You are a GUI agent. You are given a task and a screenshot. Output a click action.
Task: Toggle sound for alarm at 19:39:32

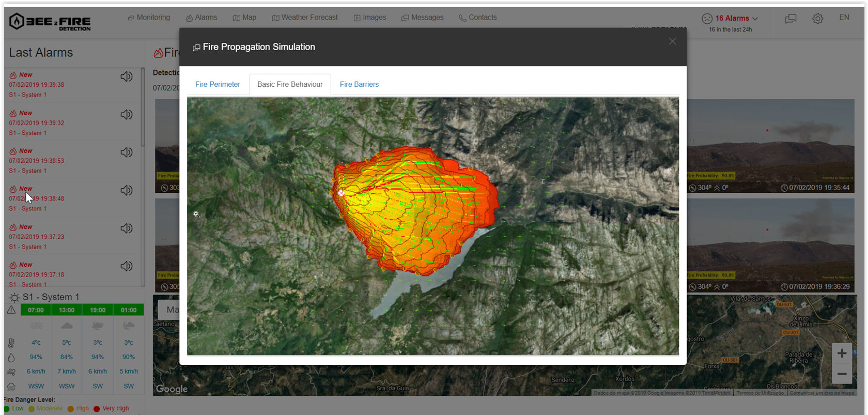(127, 114)
